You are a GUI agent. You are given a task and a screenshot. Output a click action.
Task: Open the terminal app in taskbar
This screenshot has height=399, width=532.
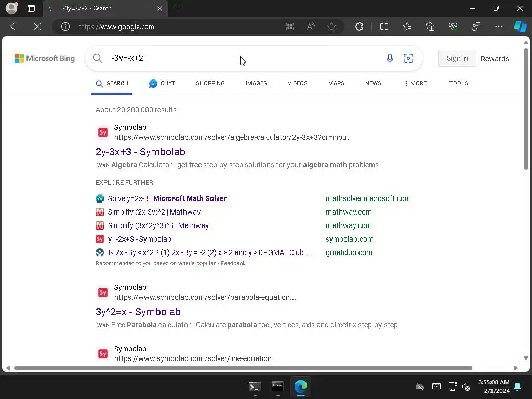coord(255,387)
